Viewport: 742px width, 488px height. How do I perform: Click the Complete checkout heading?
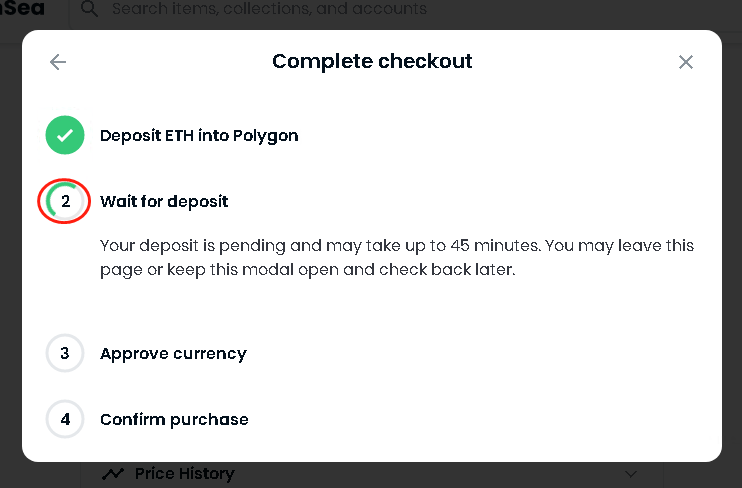pos(372,62)
